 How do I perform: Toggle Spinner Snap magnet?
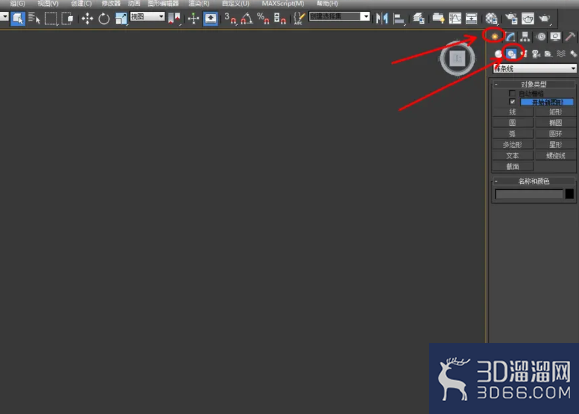pyautogui.click(x=280, y=18)
